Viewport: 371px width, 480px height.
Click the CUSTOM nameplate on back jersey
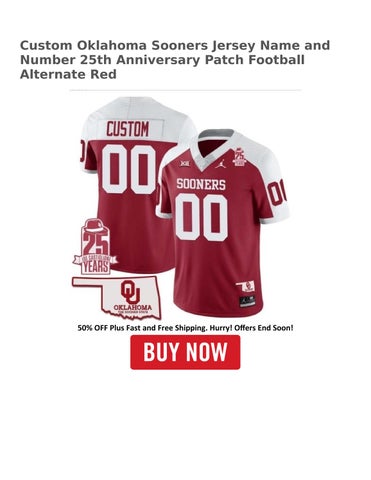pos(128,129)
